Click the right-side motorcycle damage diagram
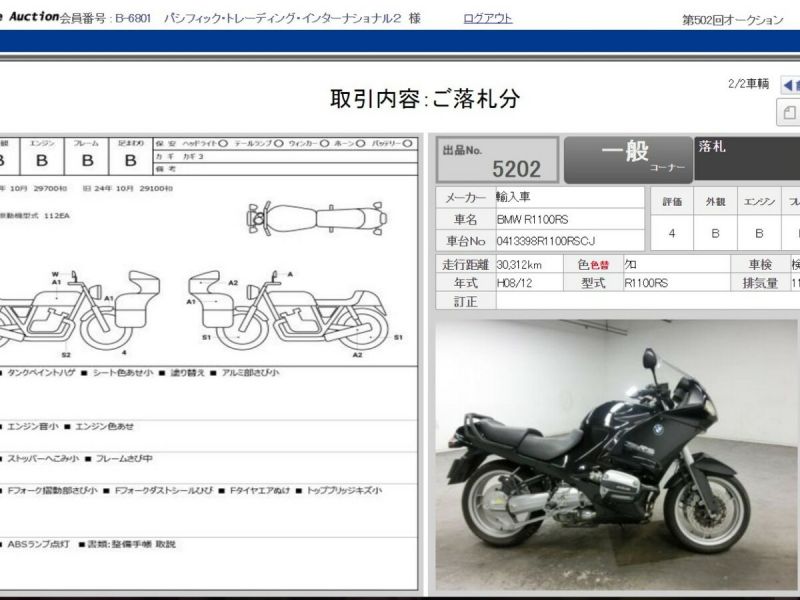This screenshot has height=600, width=800. coord(288,309)
